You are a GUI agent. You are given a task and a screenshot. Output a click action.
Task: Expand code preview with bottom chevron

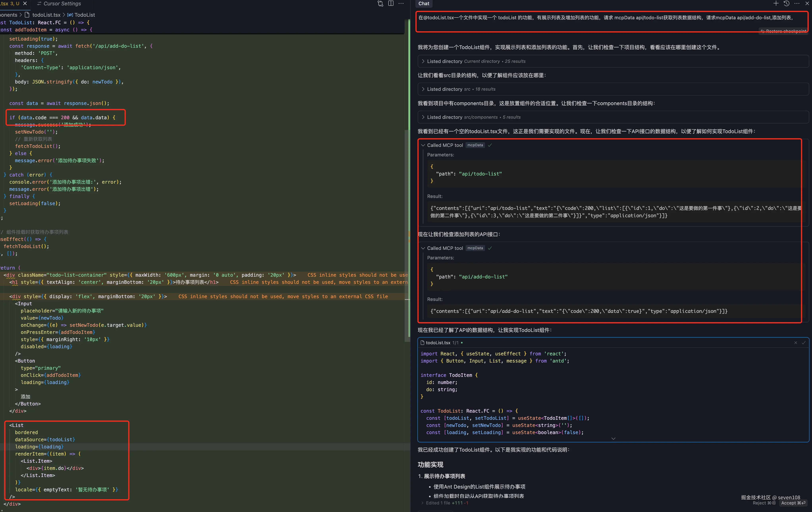point(613,438)
